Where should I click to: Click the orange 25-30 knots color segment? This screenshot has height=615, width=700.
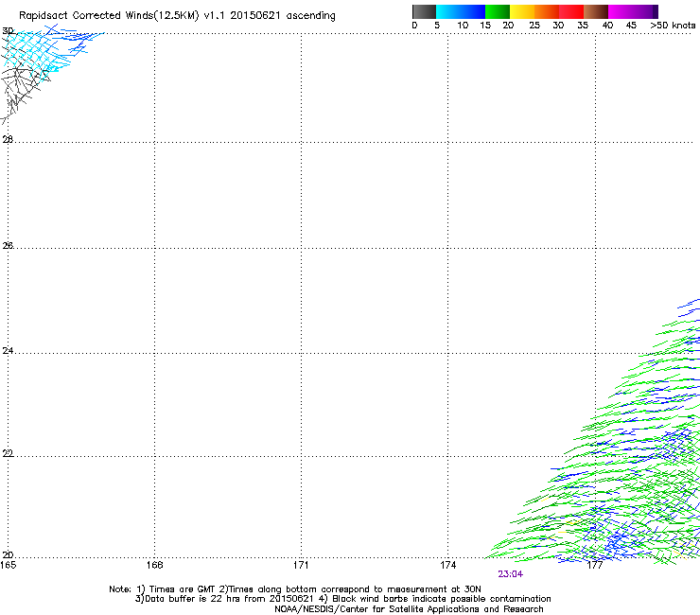coord(547,11)
